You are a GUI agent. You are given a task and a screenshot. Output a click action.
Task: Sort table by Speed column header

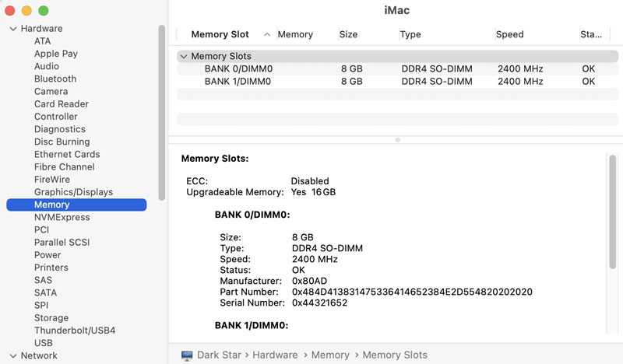tap(510, 34)
